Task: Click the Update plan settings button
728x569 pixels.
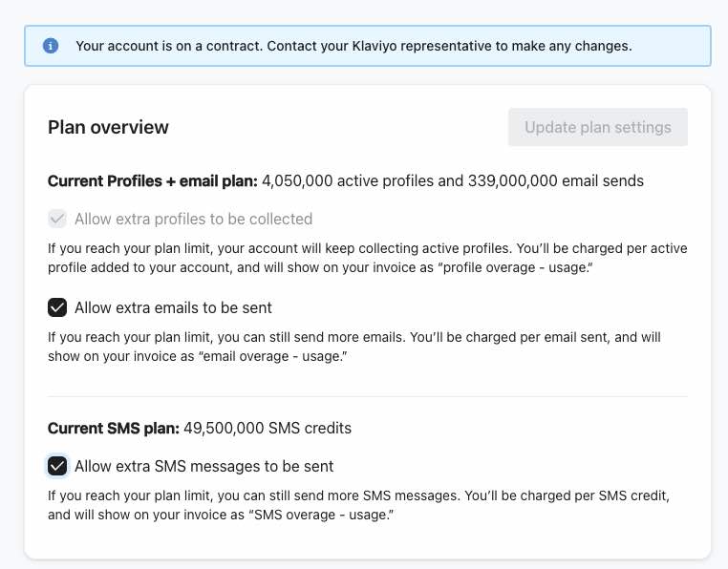Action: pos(597,127)
